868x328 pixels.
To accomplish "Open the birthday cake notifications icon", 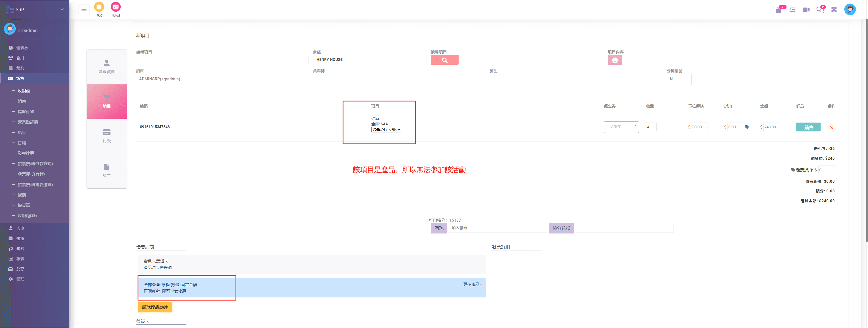I will [779, 9].
